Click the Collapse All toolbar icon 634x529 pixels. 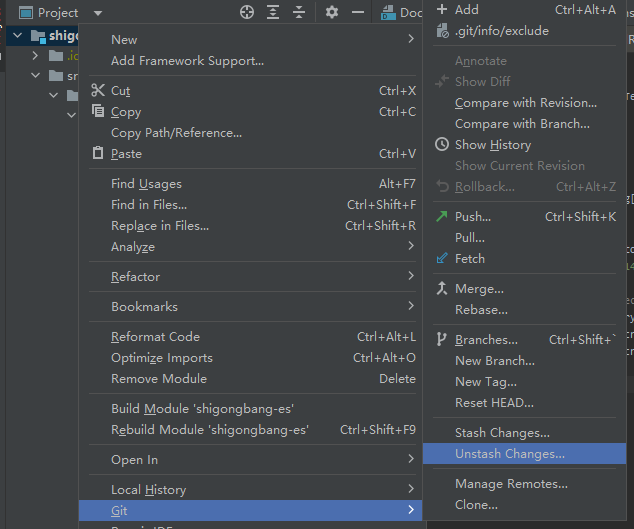point(299,12)
